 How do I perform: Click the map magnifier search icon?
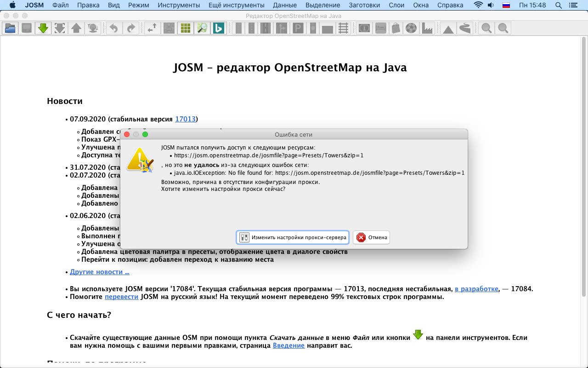click(202, 28)
